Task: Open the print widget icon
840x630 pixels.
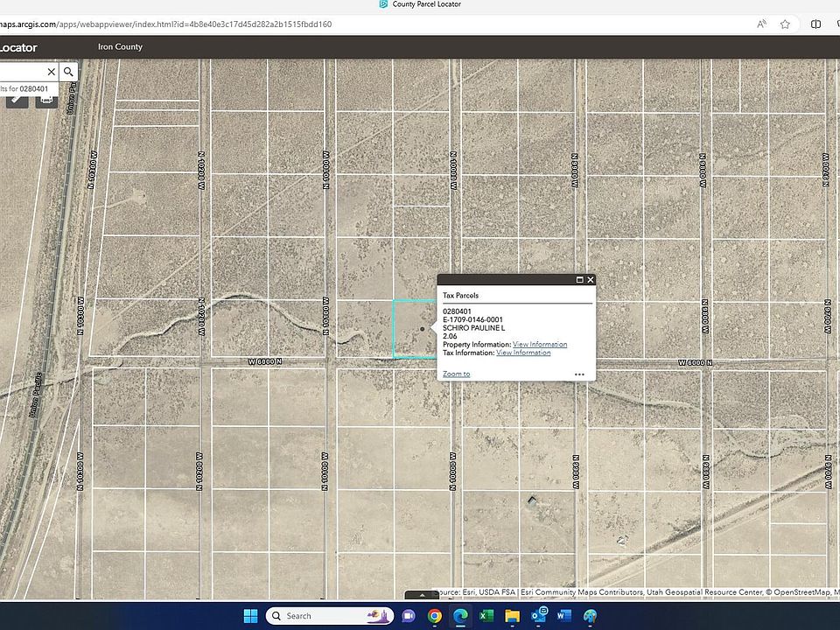Action: tap(46, 100)
